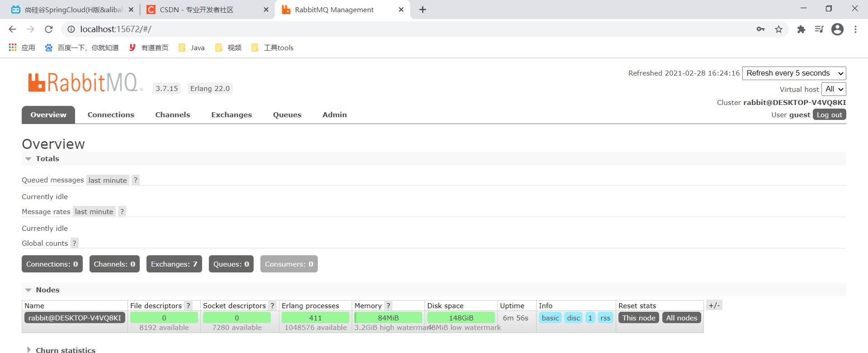Open a new browser tab
Image resolution: width=868 pixels, height=353 pixels.
point(423,10)
